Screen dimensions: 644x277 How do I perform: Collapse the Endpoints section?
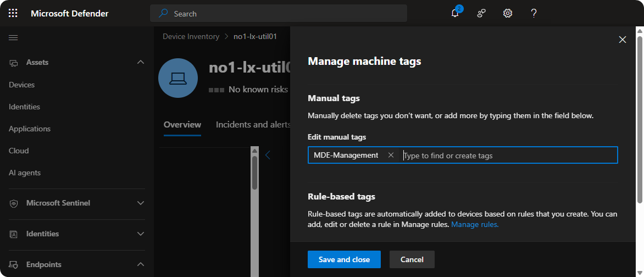click(x=140, y=265)
